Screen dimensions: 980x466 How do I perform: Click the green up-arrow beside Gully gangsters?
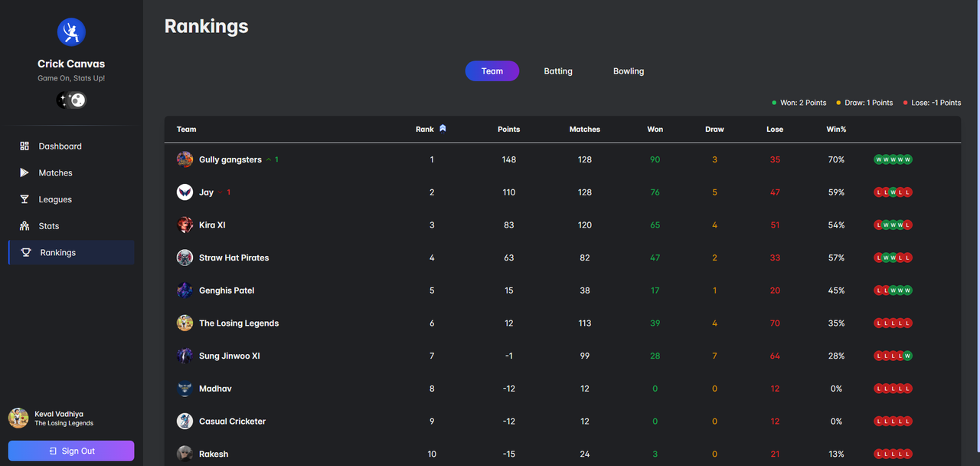269,160
